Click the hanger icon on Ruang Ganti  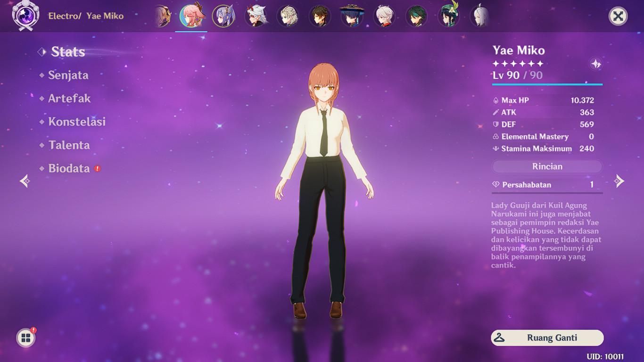coord(499,338)
